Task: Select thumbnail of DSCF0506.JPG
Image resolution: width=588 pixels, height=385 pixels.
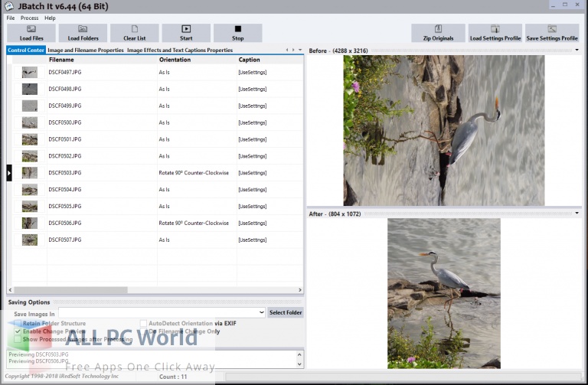Action: pos(30,223)
